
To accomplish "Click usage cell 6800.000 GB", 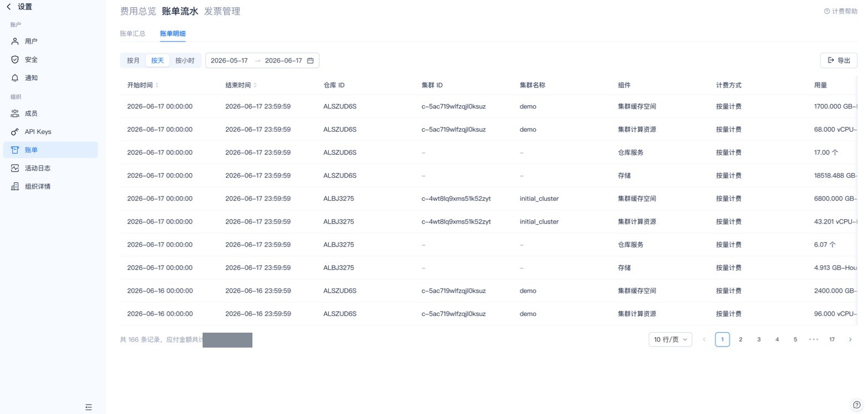I will 836,199.
